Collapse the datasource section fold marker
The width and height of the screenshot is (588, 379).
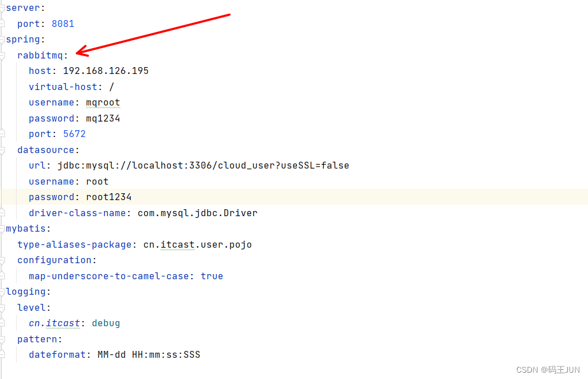(x=2, y=150)
